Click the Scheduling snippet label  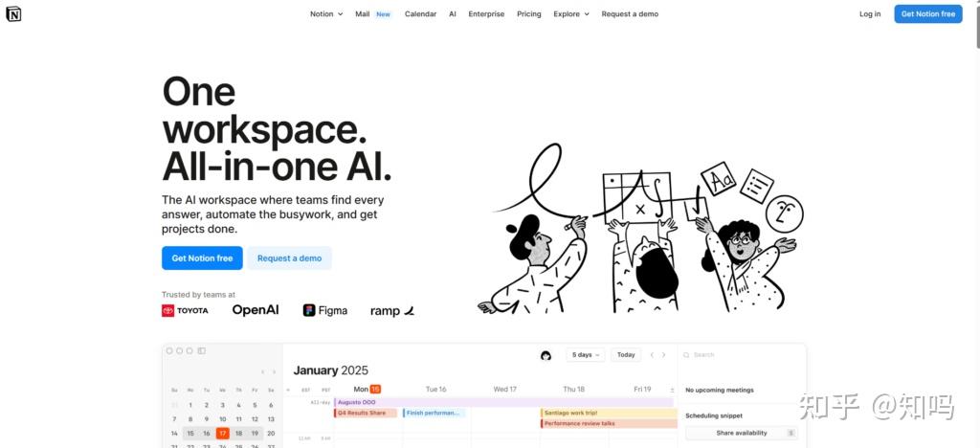[x=714, y=415]
